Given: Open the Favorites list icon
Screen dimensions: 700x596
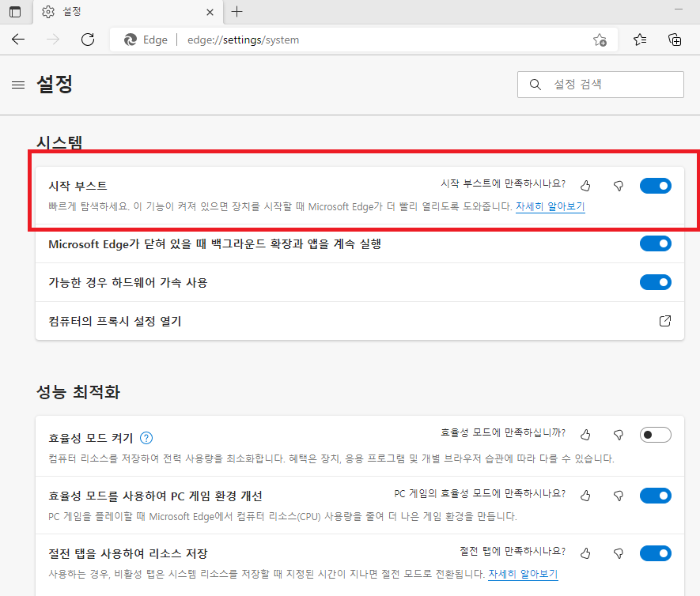Looking at the screenshot, I should click(640, 40).
